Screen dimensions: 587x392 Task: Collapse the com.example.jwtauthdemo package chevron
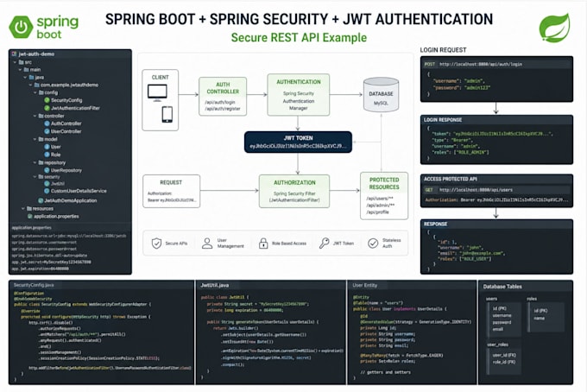[x=31, y=85]
